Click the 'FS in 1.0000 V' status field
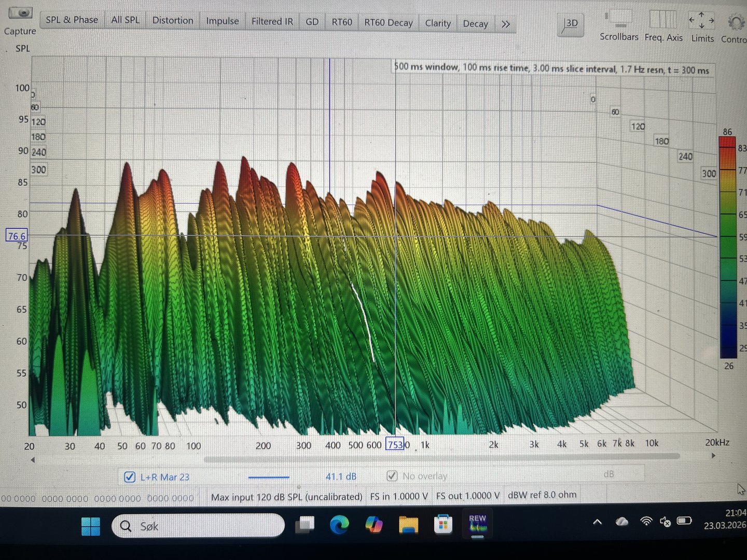This screenshot has height=560, width=747. [x=399, y=496]
